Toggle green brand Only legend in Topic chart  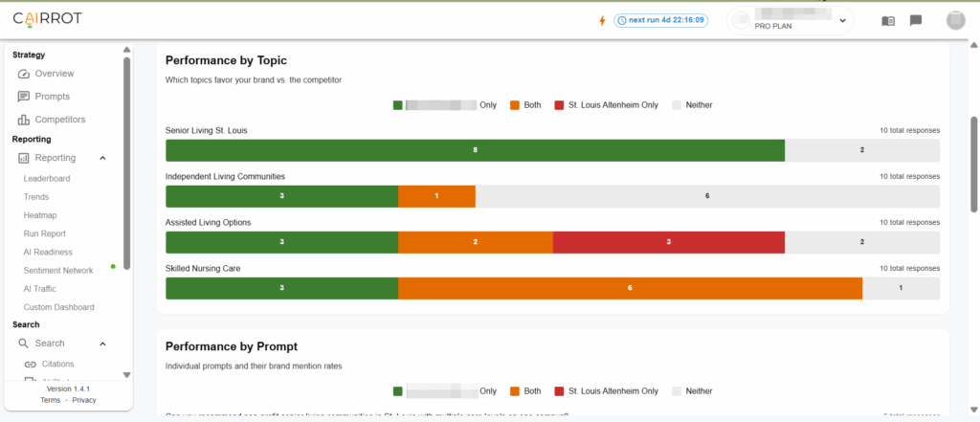(x=445, y=105)
